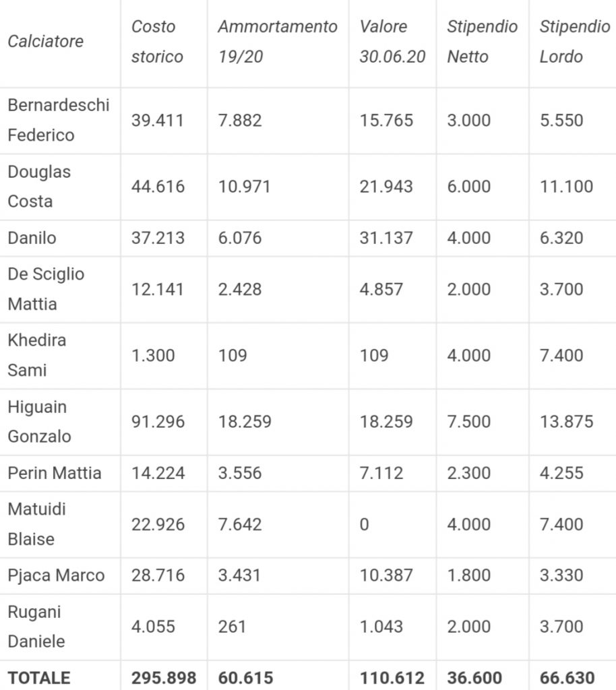Select Rugani Daniele name cell
616x690 pixels.
[x=36, y=627]
